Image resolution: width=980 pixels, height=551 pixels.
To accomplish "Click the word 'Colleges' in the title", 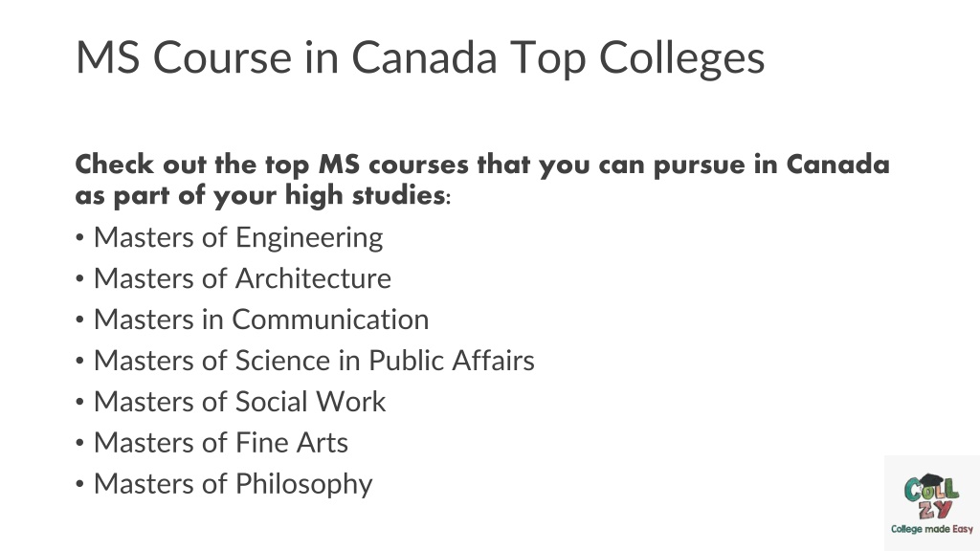I will [x=681, y=58].
